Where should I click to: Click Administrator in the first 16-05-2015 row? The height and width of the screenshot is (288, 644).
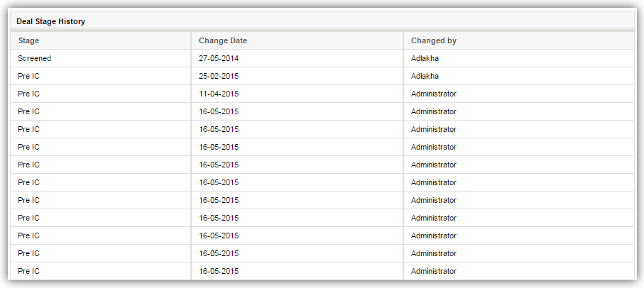pyautogui.click(x=434, y=111)
